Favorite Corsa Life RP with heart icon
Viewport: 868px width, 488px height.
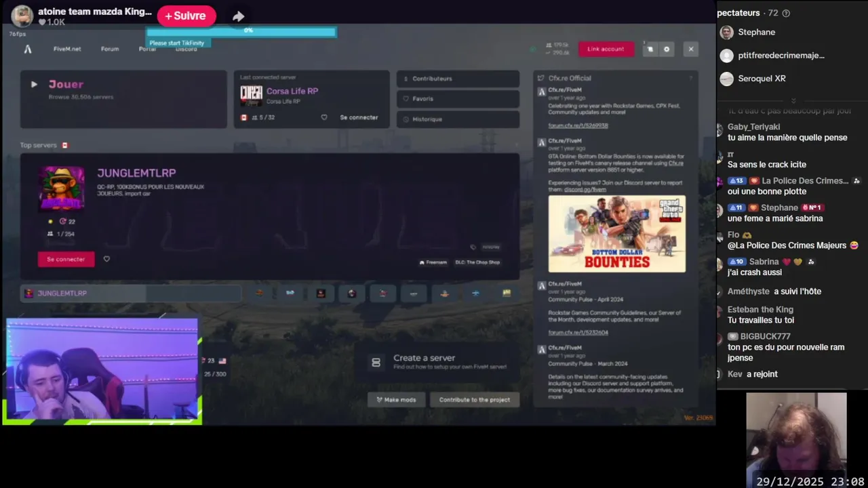[324, 117]
